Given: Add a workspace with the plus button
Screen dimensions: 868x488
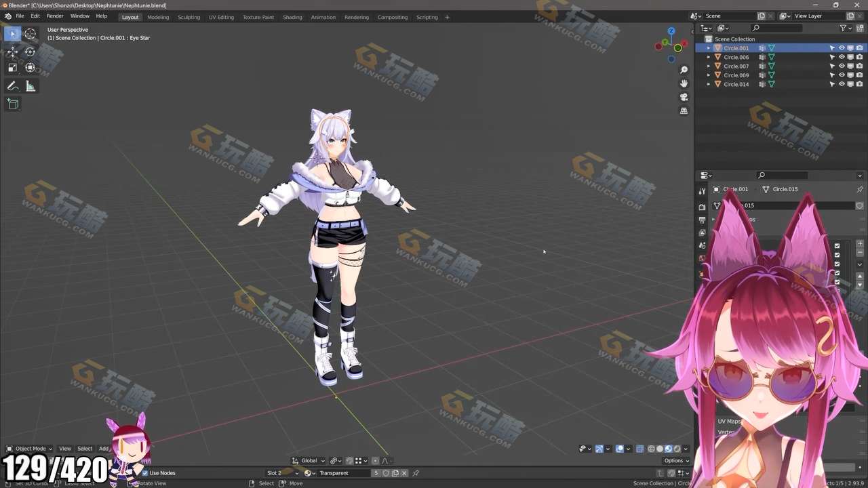Looking at the screenshot, I should 447,17.
